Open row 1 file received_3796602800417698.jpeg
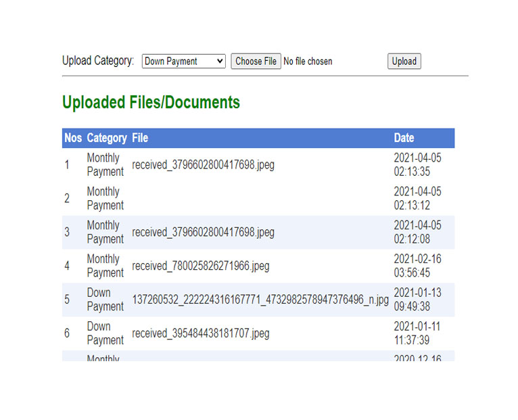The image size is (518, 420). click(203, 165)
